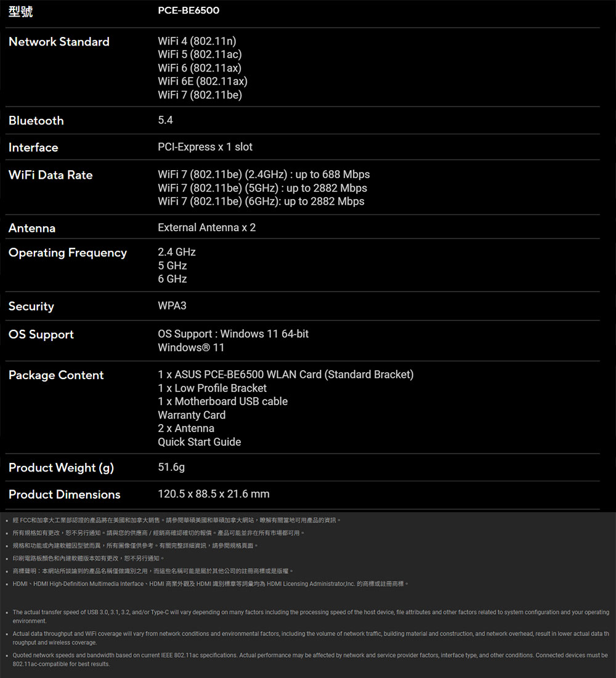
Task: Click the "WiFi 6E (802.11ax)" line
Action: pos(203,81)
